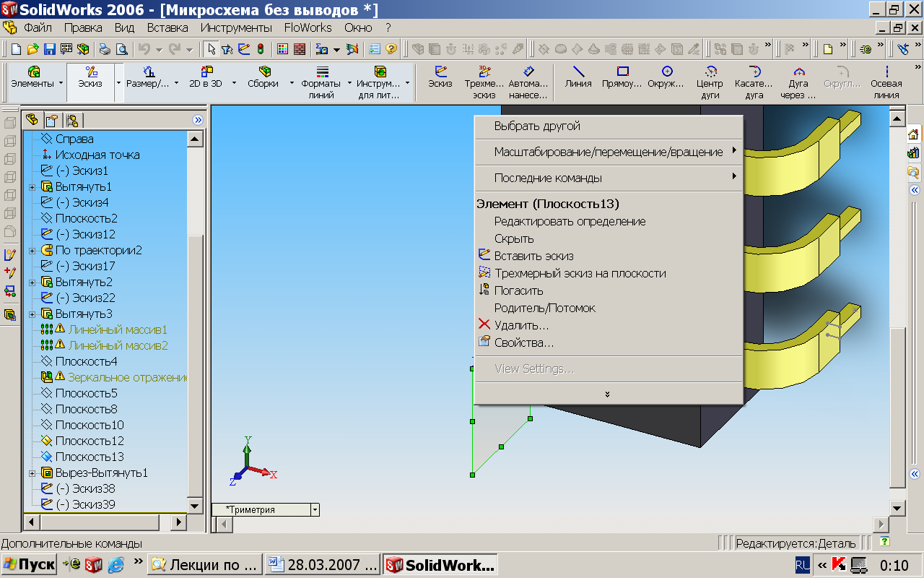Click the New document icon

(17, 49)
